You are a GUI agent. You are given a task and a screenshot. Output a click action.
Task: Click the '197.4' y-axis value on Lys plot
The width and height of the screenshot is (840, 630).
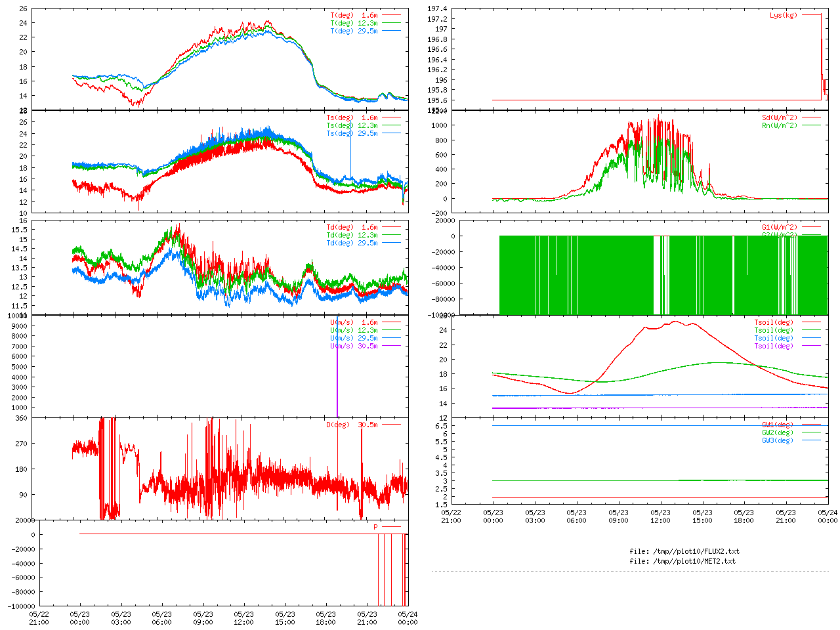click(437, 9)
